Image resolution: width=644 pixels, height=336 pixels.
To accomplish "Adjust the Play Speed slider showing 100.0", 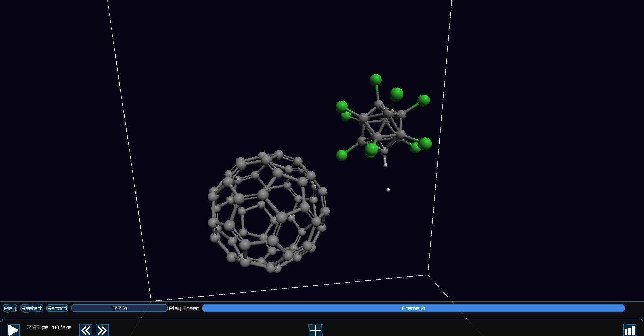I will [119, 308].
